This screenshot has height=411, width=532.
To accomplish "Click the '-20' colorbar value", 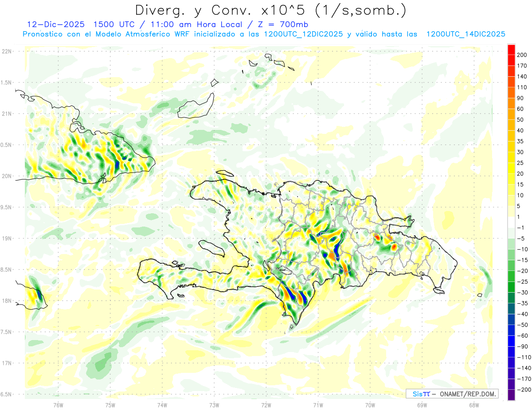I will click(x=522, y=271).
